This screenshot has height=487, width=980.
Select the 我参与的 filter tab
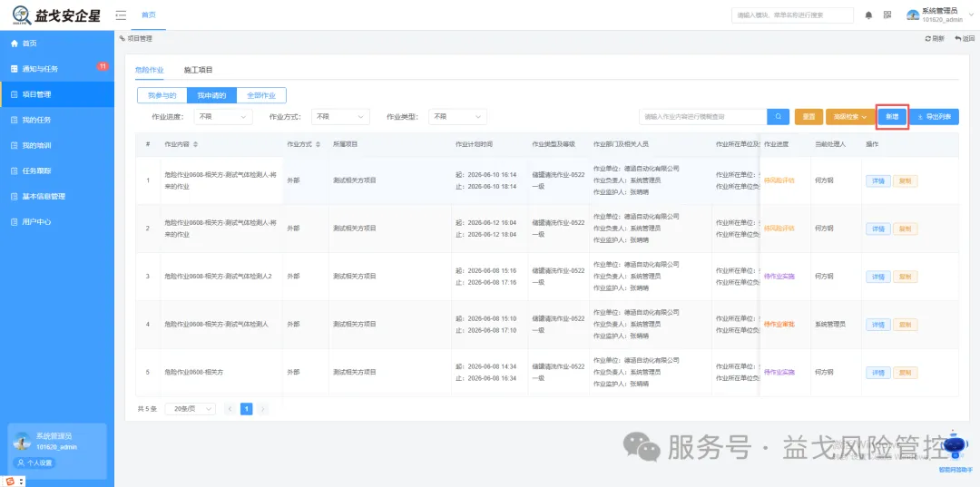(x=162, y=95)
